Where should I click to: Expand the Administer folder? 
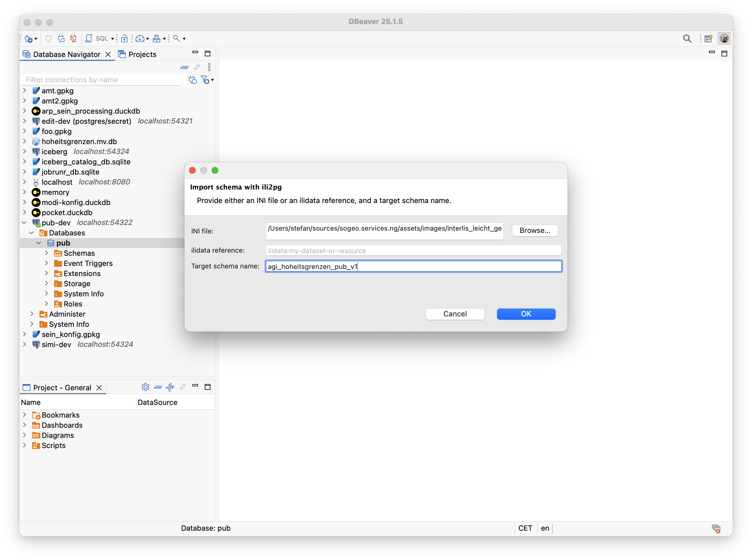pyautogui.click(x=32, y=314)
